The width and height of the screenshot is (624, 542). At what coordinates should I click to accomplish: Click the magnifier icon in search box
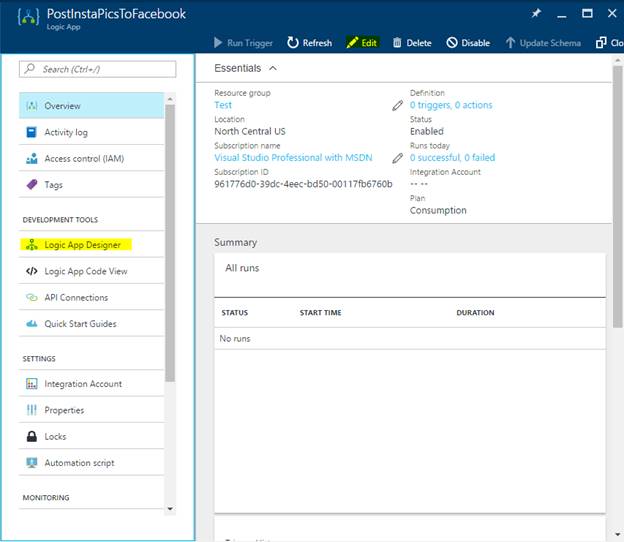click(x=30, y=68)
